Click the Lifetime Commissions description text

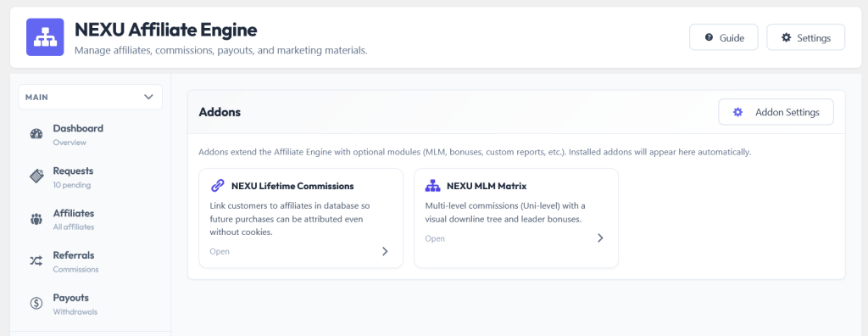coord(290,219)
